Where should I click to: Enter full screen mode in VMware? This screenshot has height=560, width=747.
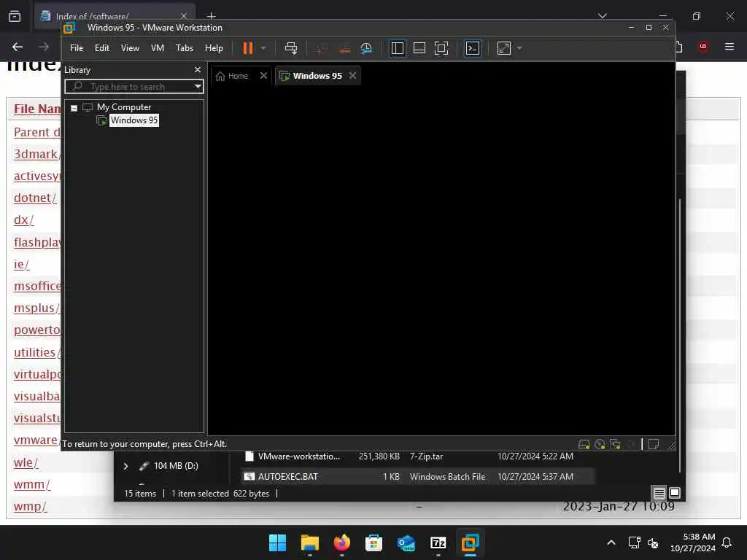(x=441, y=48)
